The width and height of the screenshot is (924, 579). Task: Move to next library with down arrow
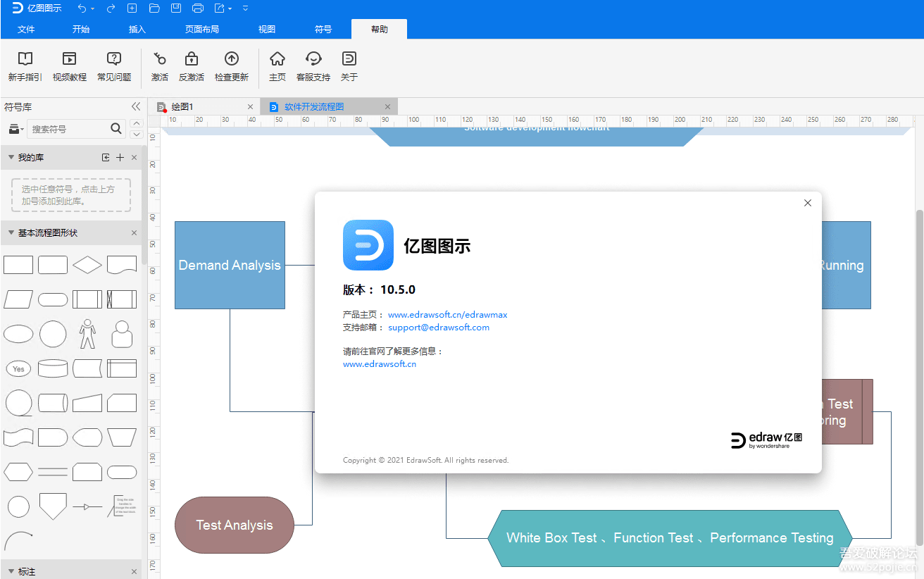tap(137, 134)
